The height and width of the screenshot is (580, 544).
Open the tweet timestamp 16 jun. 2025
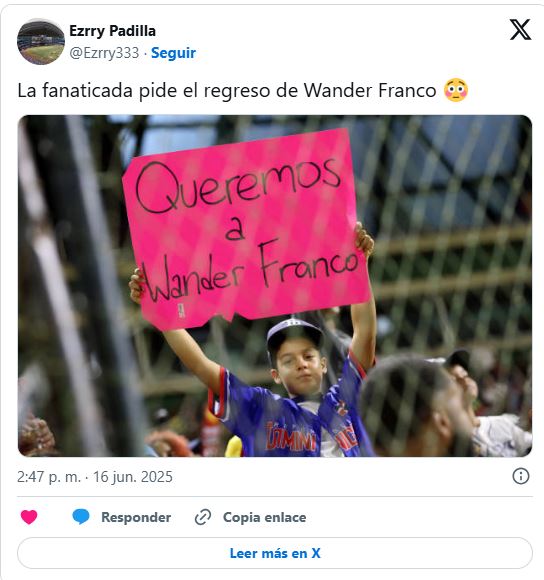tap(132, 477)
